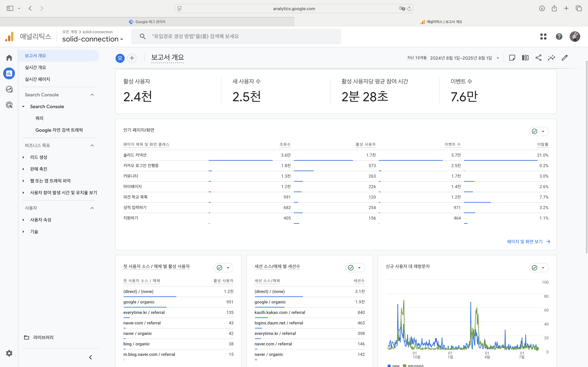Open the Advertising icon in left rail
Viewport: 588px width, 367px height.
click(9, 105)
